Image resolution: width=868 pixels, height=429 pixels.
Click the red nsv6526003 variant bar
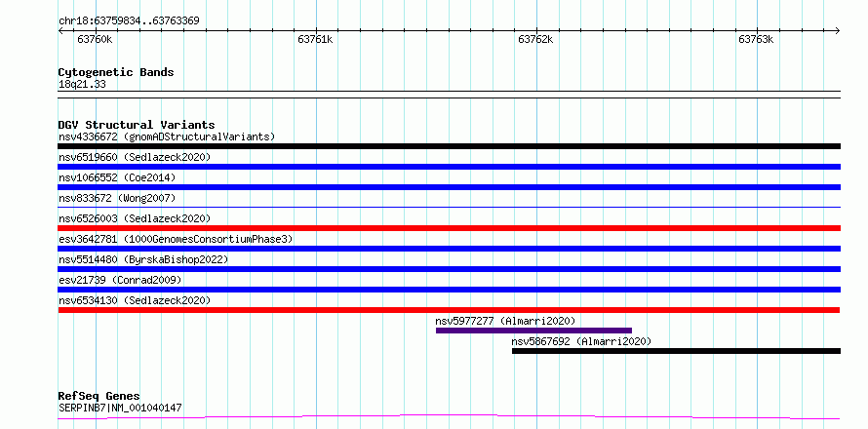(449, 228)
